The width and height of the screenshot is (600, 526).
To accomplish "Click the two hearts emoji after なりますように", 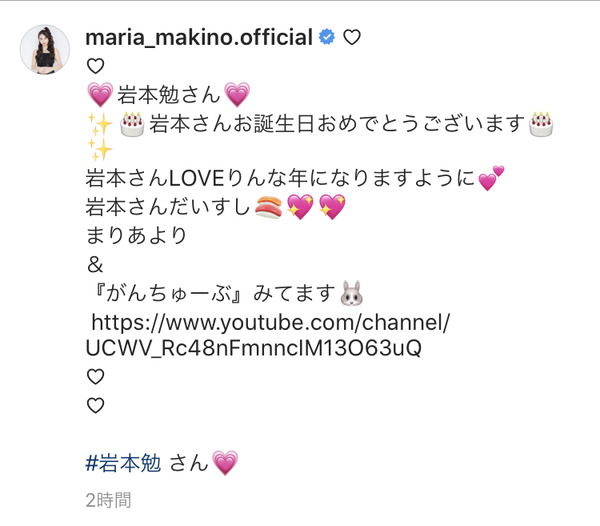I will (491, 178).
